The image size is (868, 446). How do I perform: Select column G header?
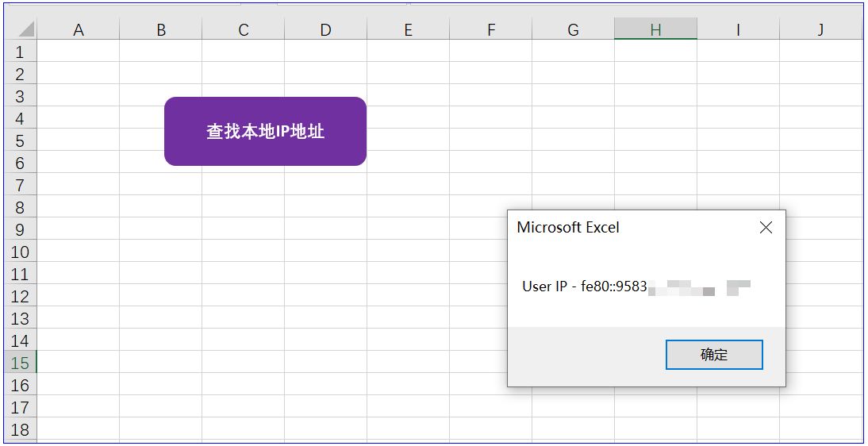click(573, 29)
